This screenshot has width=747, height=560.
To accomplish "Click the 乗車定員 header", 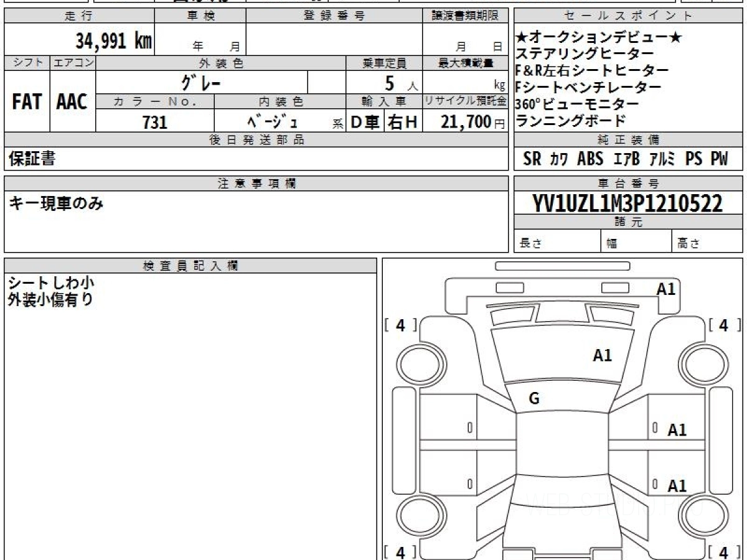I will [x=384, y=63].
